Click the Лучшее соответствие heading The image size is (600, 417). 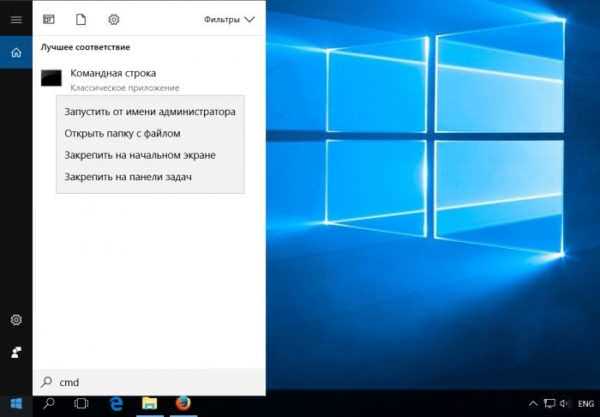(85, 47)
